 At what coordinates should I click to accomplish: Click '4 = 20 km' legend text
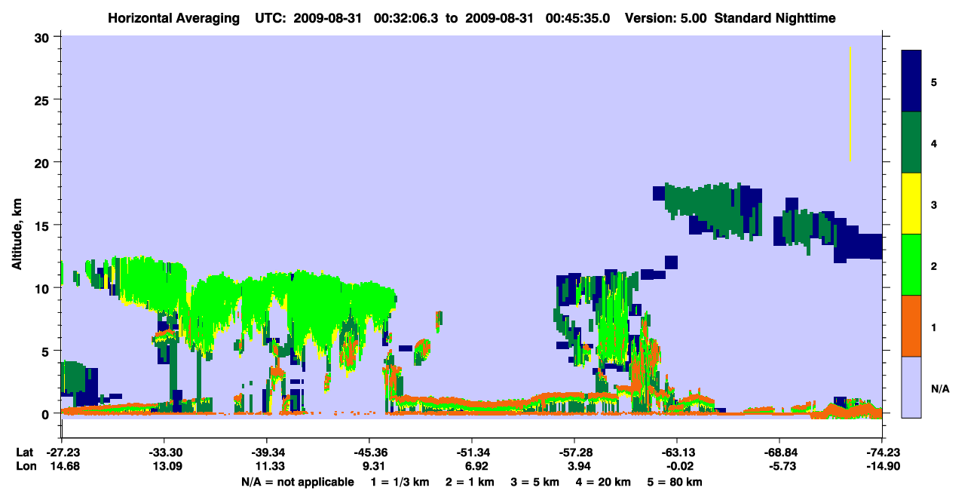click(x=603, y=482)
